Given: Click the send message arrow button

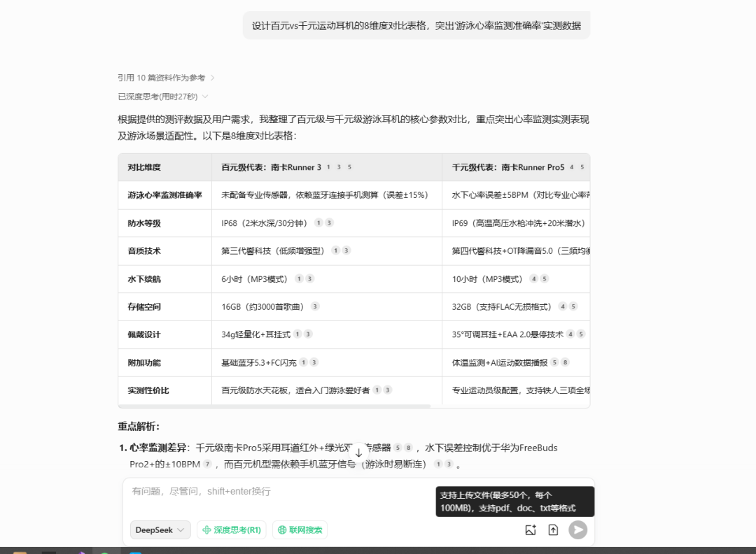Looking at the screenshot, I should [x=577, y=530].
